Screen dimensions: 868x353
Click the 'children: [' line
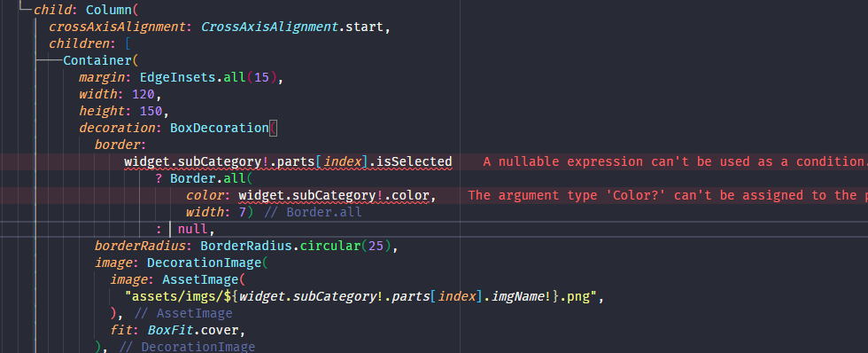89,43
